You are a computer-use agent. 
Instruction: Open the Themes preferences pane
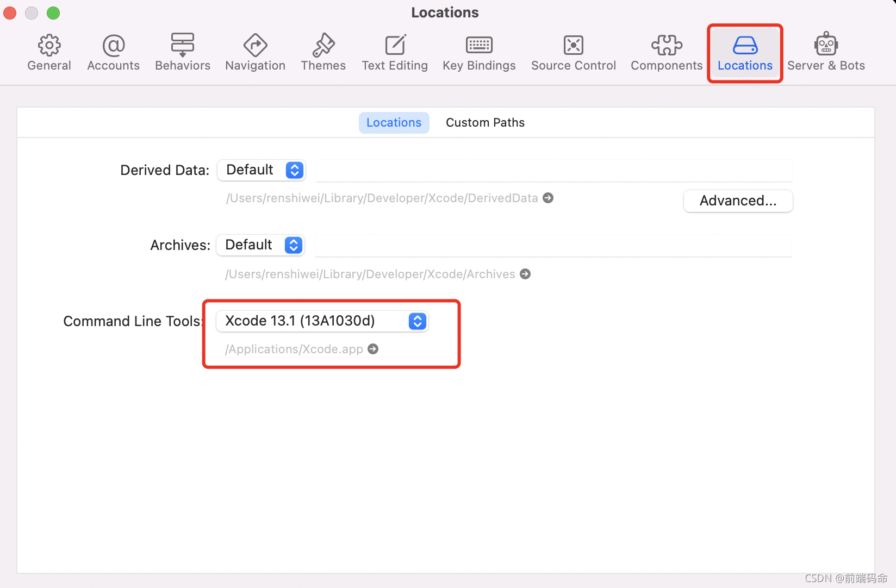pyautogui.click(x=323, y=53)
